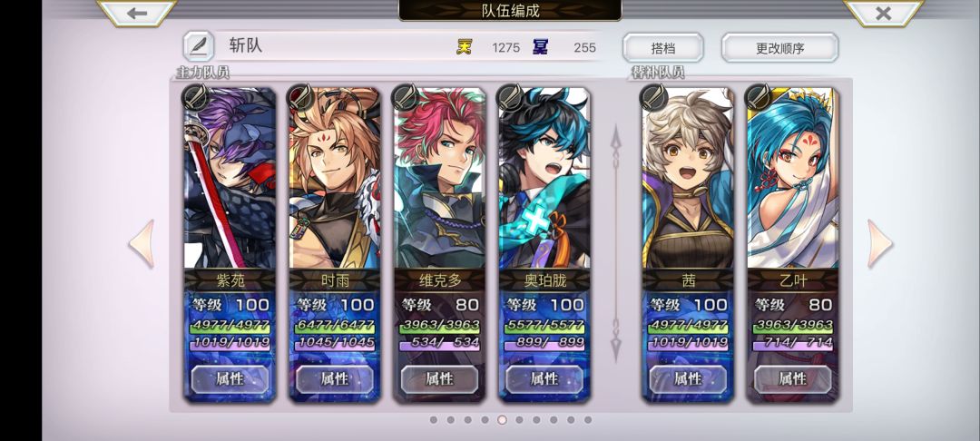Click the yellow 天 attribute icon
Viewport: 980px width, 441px height.
[464, 47]
